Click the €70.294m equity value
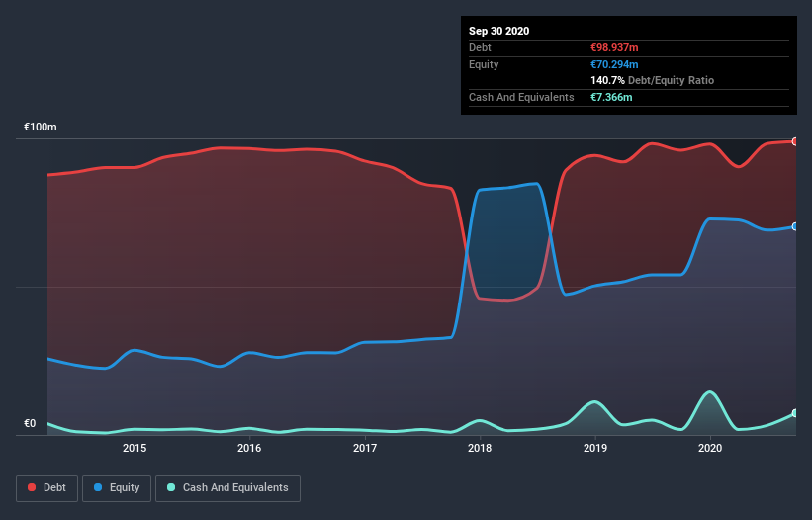 coord(614,64)
